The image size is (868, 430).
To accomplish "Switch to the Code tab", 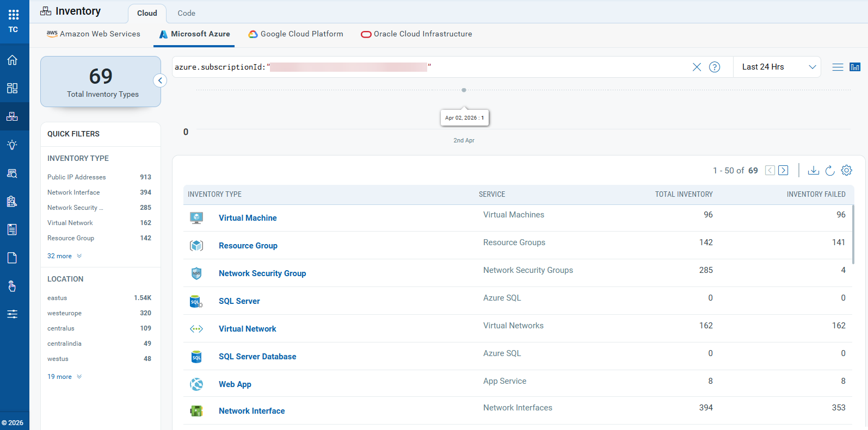I will coord(186,13).
